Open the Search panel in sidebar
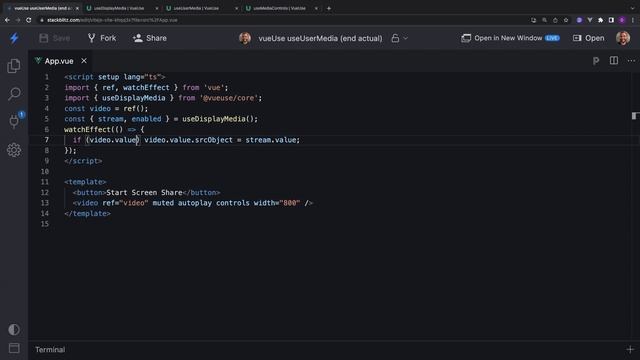The width and height of the screenshot is (640, 360). pos(14,94)
